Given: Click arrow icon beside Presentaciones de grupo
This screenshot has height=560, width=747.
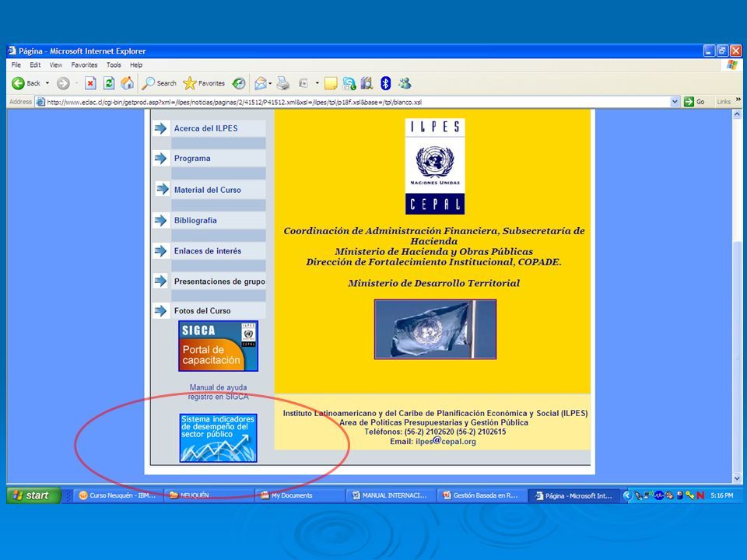Looking at the screenshot, I should [x=161, y=281].
